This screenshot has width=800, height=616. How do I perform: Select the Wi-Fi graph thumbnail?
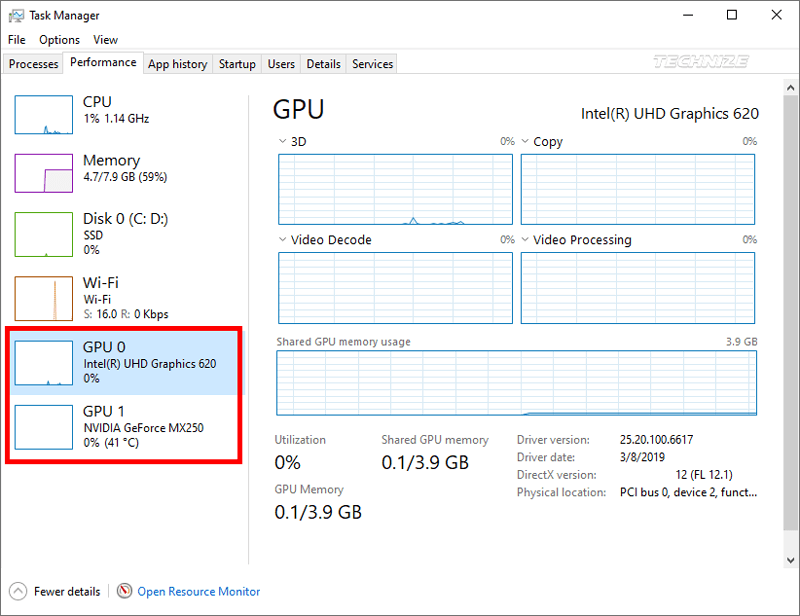click(x=43, y=298)
